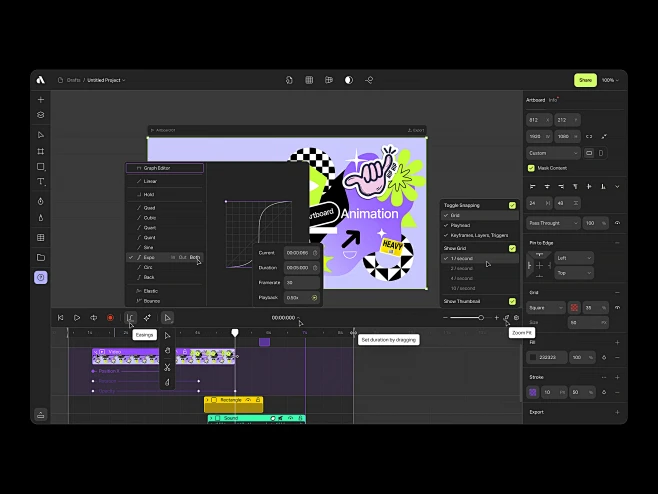Disable the Toggle Snapping checkbox

[513, 205]
